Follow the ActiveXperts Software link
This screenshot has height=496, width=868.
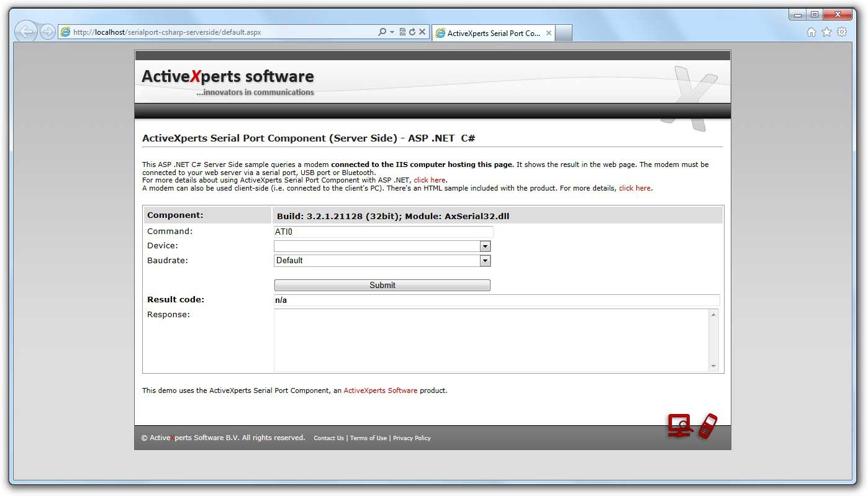pos(380,391)
